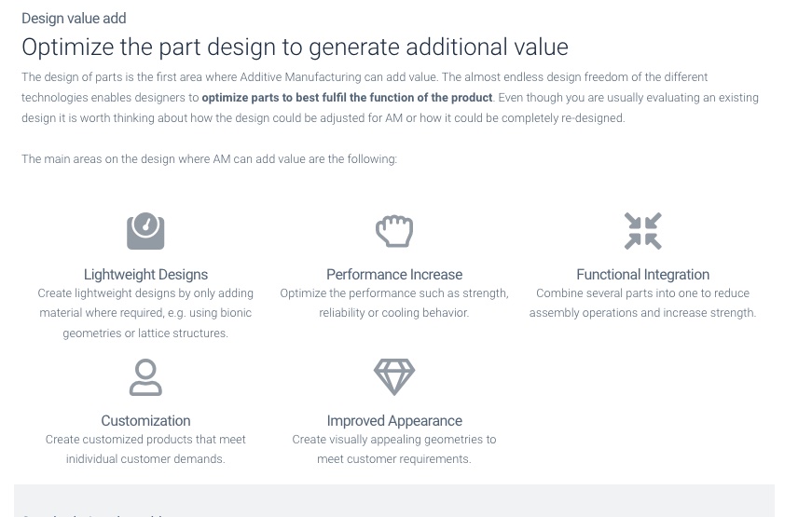The width and height of the screenshot is (812, 517).
Task: Click the gray panel at the page bottom
Action: (394, 500)
